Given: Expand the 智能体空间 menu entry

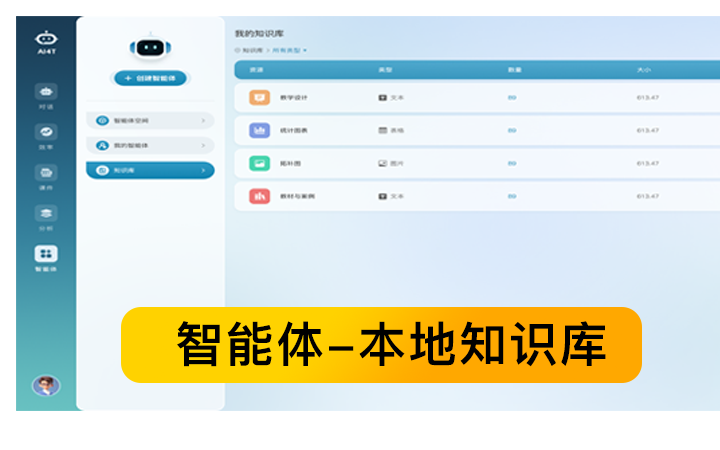Looking at the screenshot, I should [x=150, y=121].
